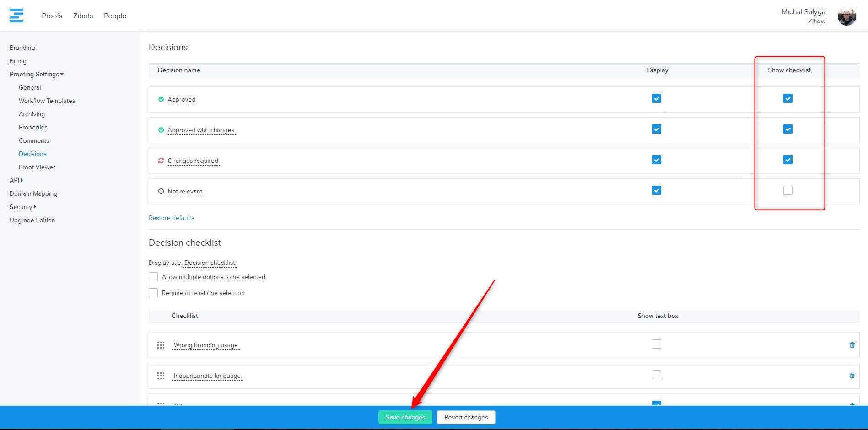Click trash icon for Inappropriate language

pyautogui.click(x=852, y=376)
